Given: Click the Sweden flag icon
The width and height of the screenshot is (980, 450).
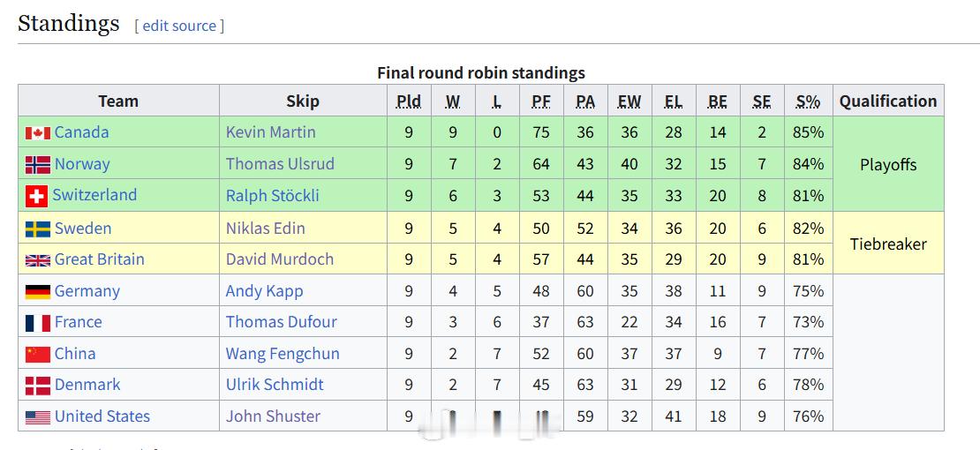Looking at the screenshot, I should [x=37, y=229].
